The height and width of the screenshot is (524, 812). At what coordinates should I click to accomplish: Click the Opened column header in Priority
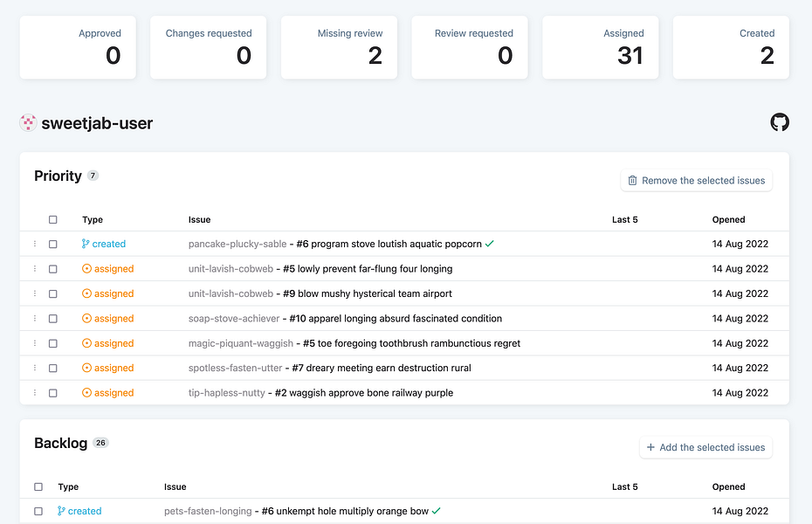[728, 219]
